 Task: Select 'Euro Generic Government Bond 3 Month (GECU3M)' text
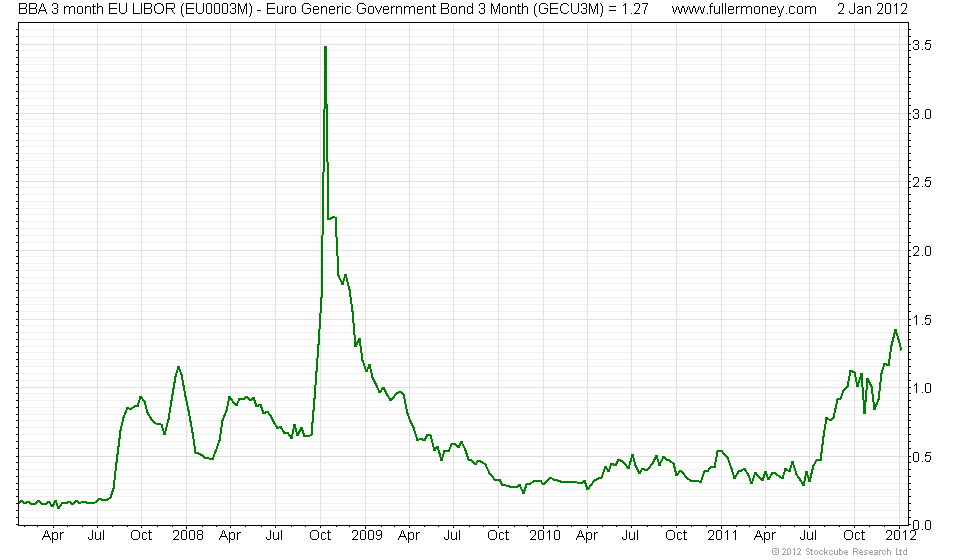click(435, 9)
